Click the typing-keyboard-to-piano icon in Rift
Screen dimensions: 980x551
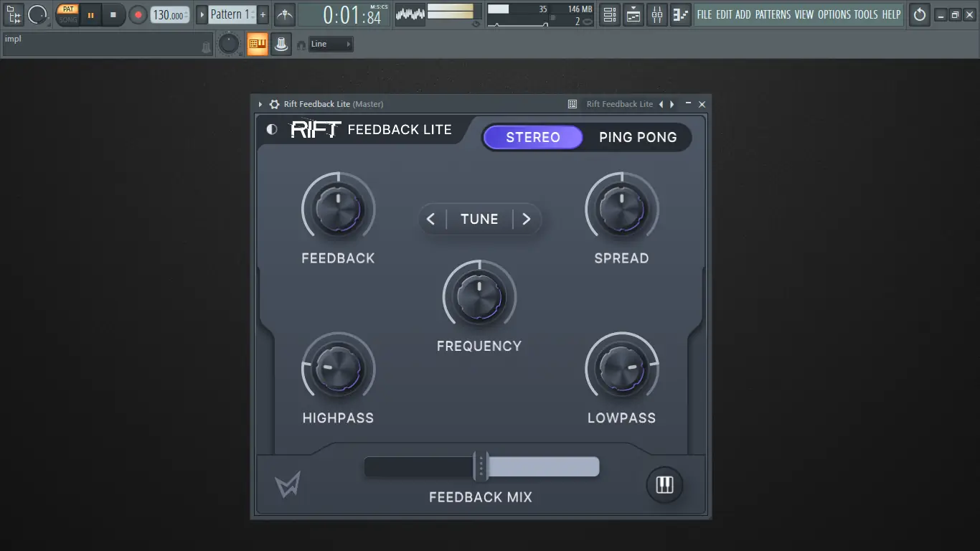664,485
